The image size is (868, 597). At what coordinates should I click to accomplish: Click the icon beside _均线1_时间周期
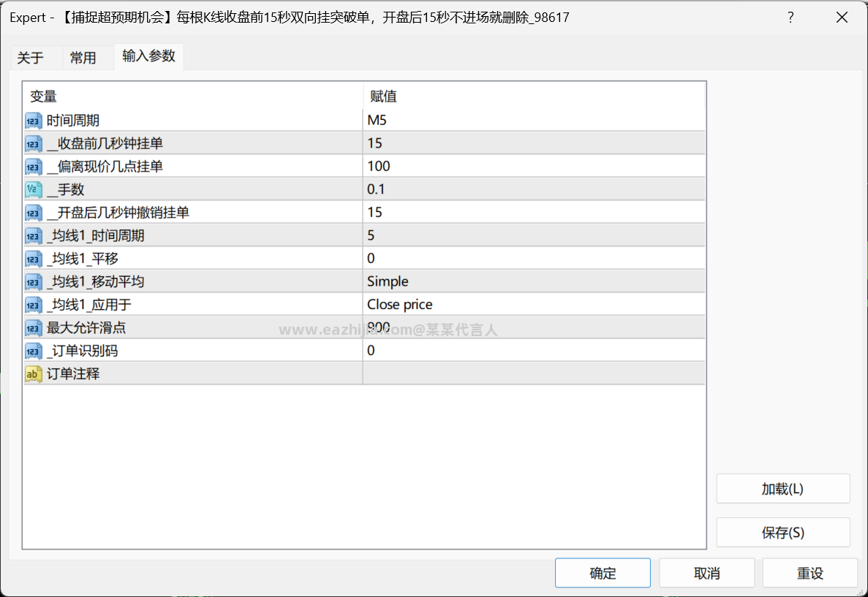pos(33,236)
